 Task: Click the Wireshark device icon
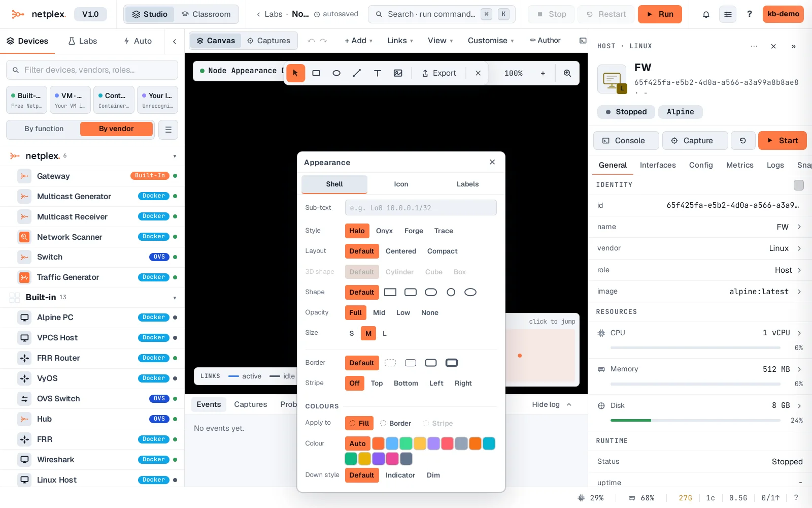24,460
